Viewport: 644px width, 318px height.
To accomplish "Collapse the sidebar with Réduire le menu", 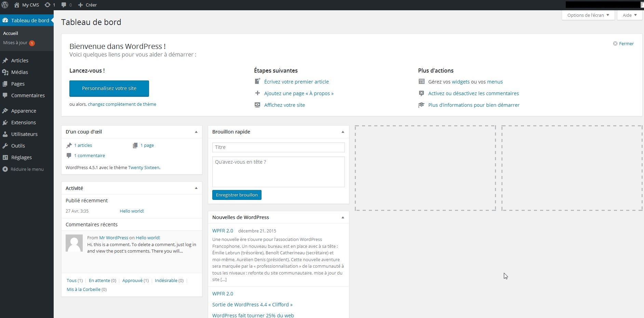I will 23,169.
